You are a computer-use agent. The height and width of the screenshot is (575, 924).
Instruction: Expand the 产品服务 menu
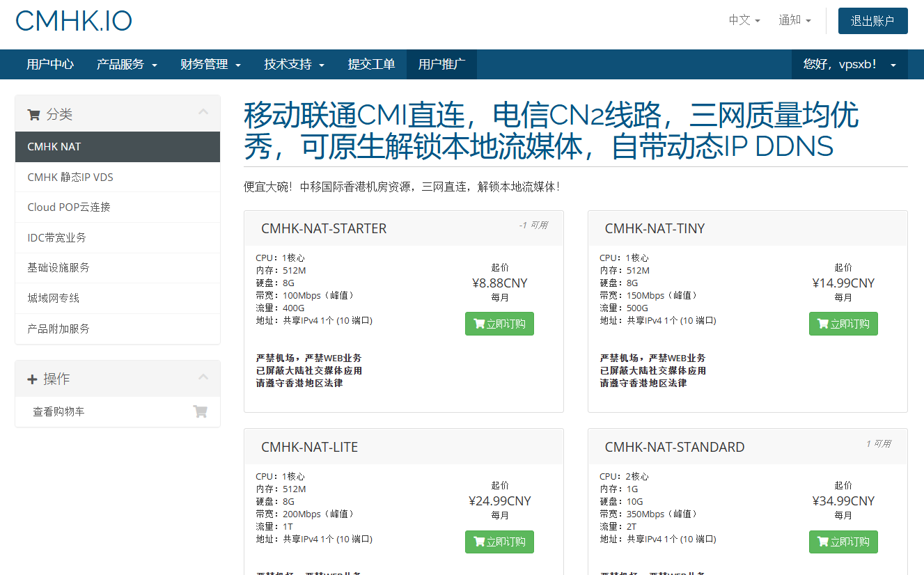(x=127, y=64)
